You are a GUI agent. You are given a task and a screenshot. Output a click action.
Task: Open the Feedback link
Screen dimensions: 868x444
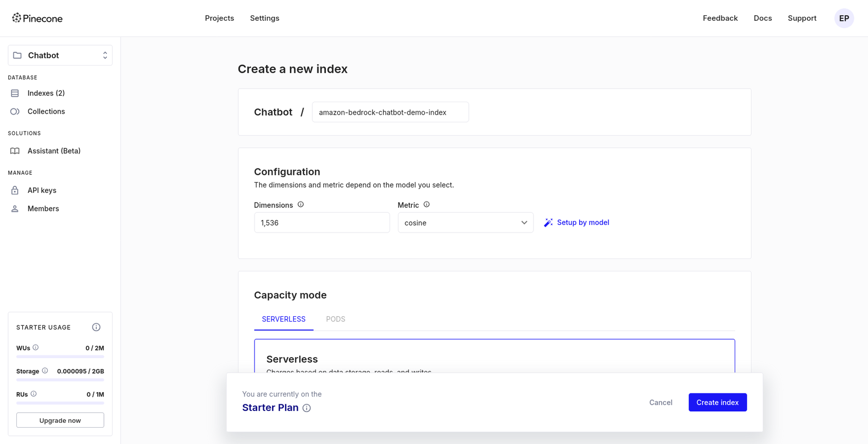[720, 18]
